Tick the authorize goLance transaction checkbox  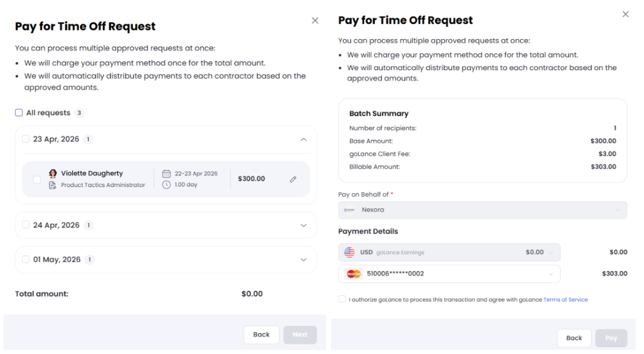[343, 299]
